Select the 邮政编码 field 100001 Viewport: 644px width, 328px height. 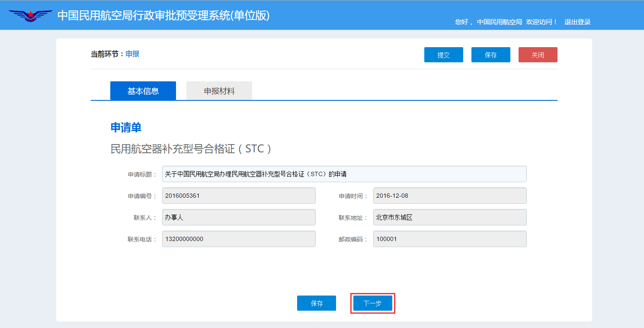tap(450, 239)
